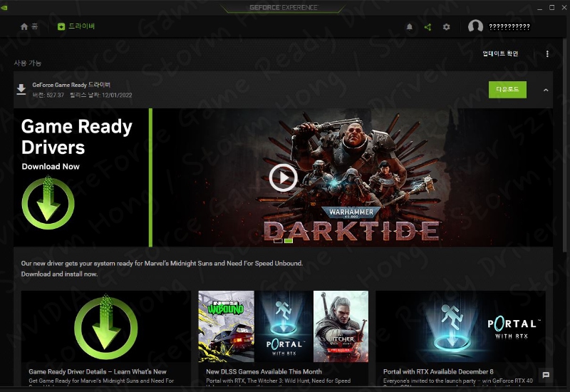The height and width of the screenshot is (392, 570).
Task: Play the Darktide banner video
Action: pyautogui.click(x=283, y=177)
